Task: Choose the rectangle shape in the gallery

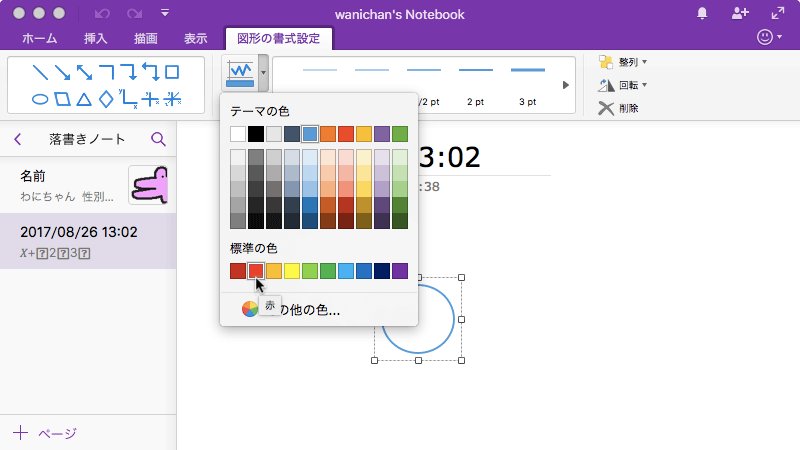Action: (172, 72)
